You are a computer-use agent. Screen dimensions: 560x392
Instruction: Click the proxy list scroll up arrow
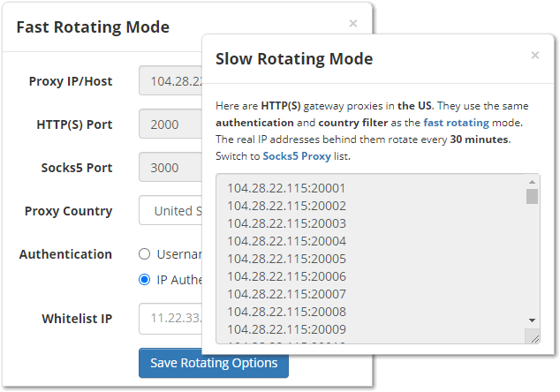[532, 182]
